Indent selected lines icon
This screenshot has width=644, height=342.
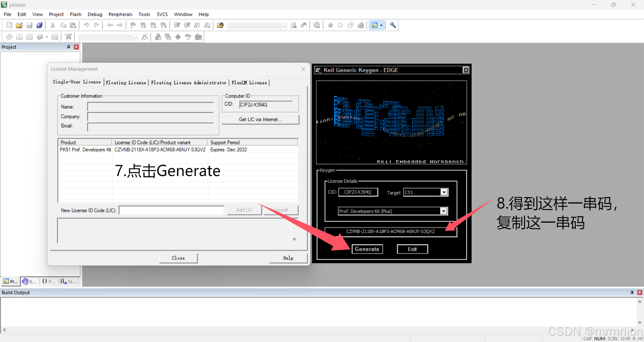pyautogui.click(x=177, y=25)
